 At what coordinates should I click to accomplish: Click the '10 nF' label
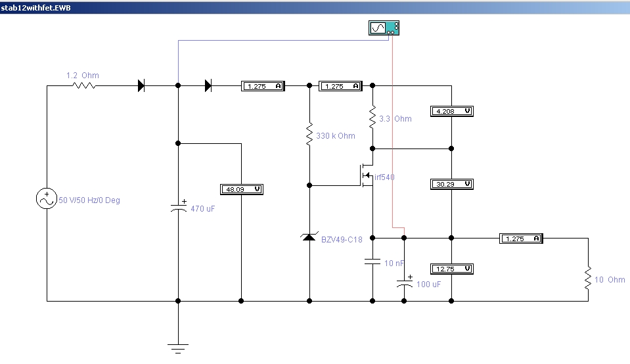pyautogui.click(x=394, y=263)
